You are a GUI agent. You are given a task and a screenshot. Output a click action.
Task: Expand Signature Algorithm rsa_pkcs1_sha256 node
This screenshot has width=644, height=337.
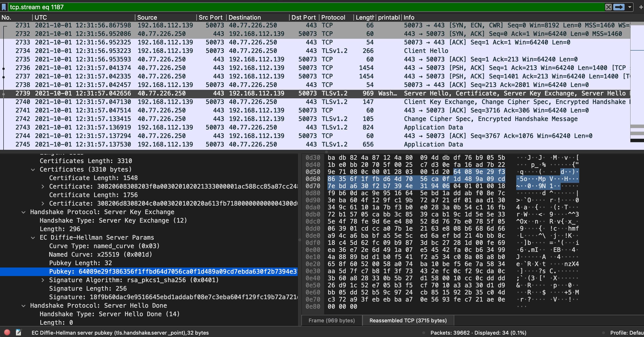click(x=43, y=280)
